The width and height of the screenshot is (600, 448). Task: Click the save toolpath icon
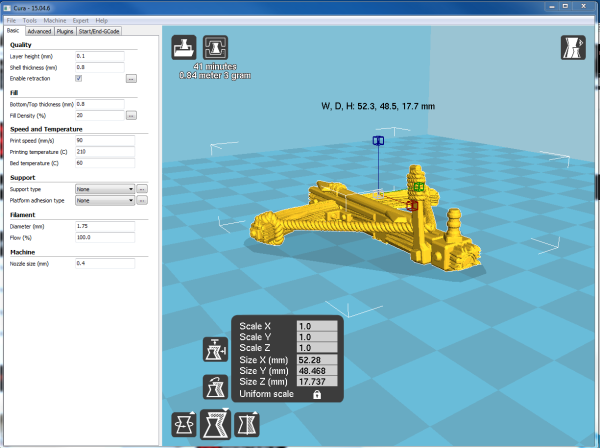coord(215,48)
